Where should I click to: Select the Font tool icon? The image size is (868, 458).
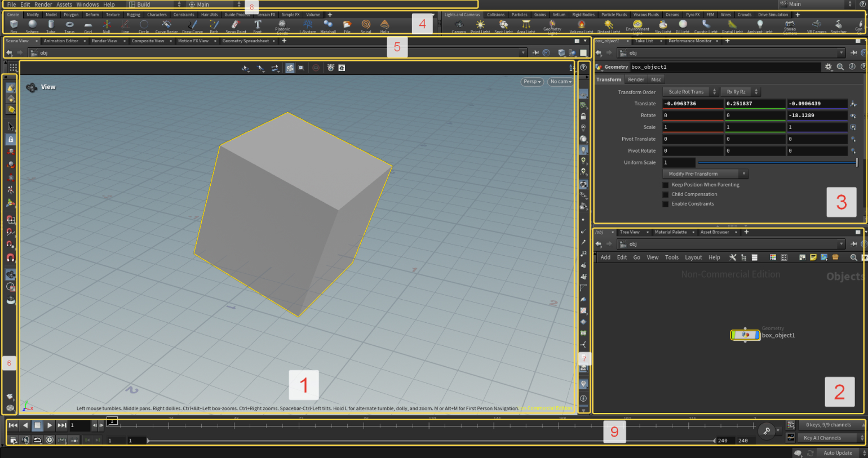(258, 25)
